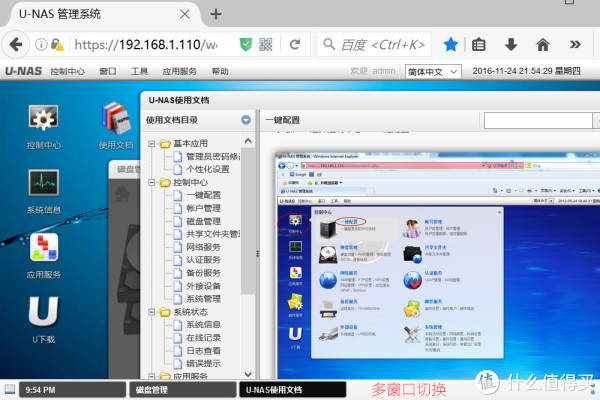Select 在线记录 in the document tree
Viewport: 600px width, 400px height.
click(x=204, y=338)
